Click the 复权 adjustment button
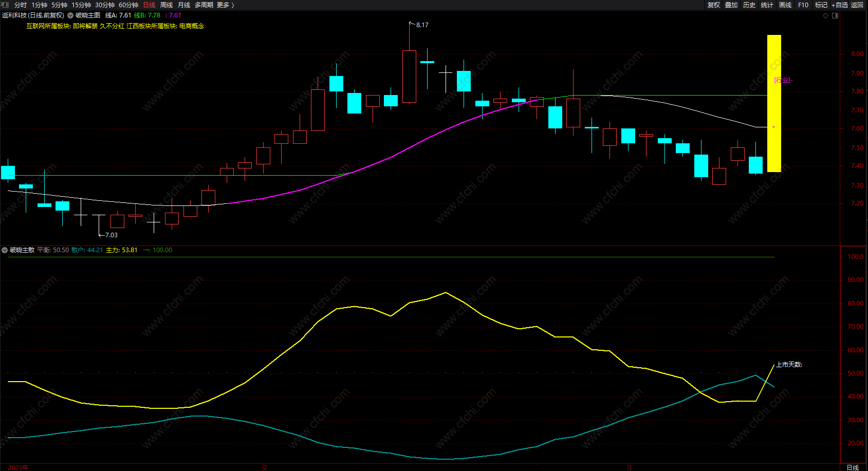This screenshot has height=471, width=868. coord(713,5)
